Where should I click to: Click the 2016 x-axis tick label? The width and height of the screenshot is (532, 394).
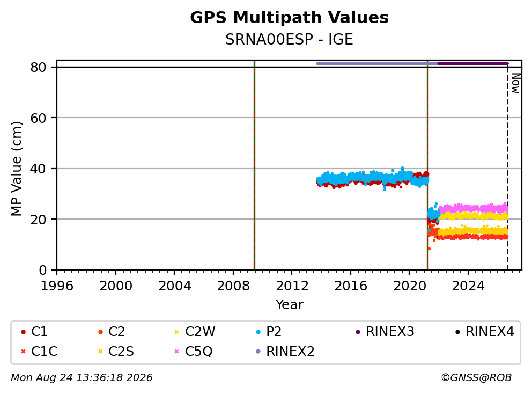tap(351, 286)
